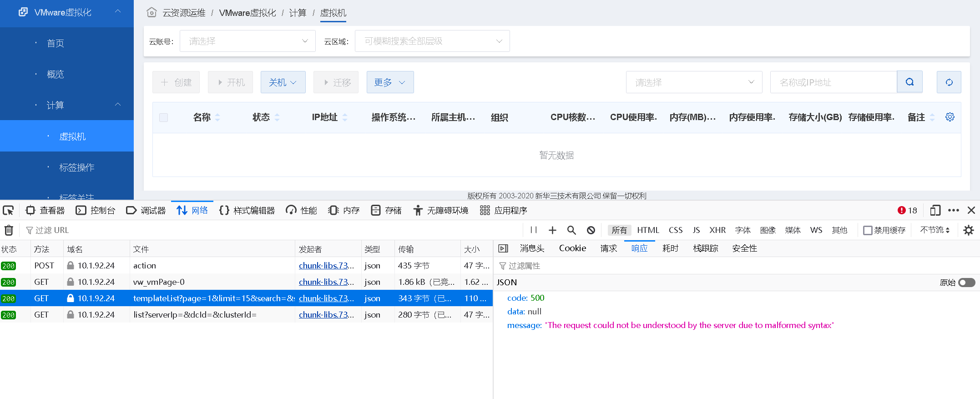The image size is (980, 399).
Task: Open 样式编辑器 devtools tab
Action: (247, 210)
